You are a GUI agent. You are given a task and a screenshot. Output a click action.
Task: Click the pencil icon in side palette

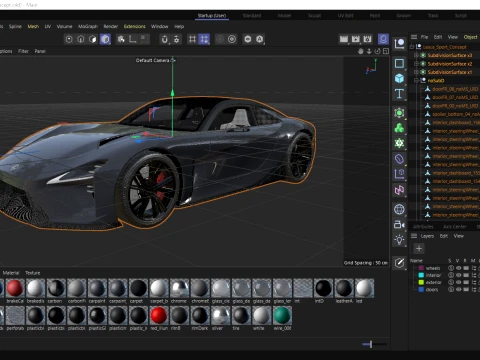click(x=399, y=263)
